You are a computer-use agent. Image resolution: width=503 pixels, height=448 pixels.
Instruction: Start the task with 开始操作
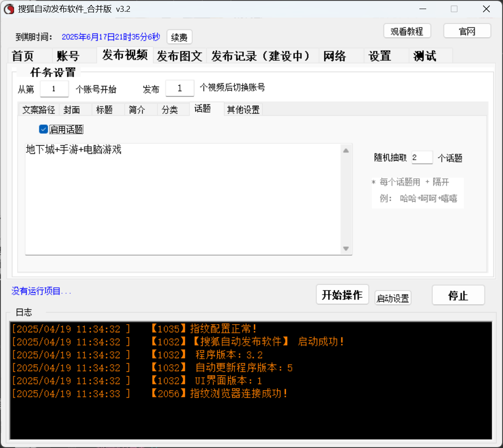click(342, 295)
